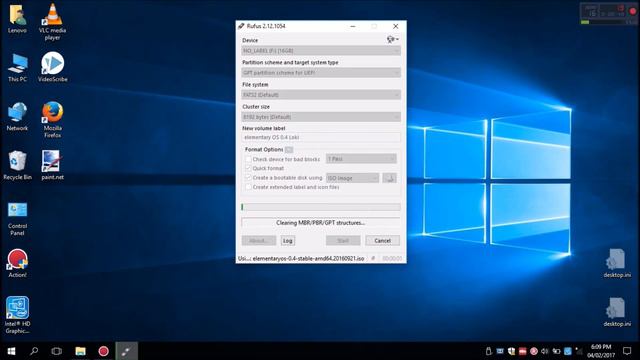
Task: Click the taskbar search icon
Action: 34,351
